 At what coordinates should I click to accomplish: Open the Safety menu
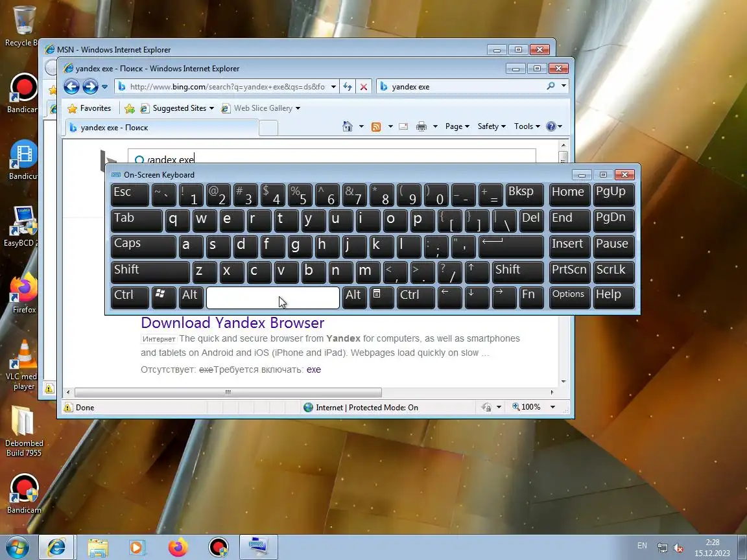(x=492, y=126)
